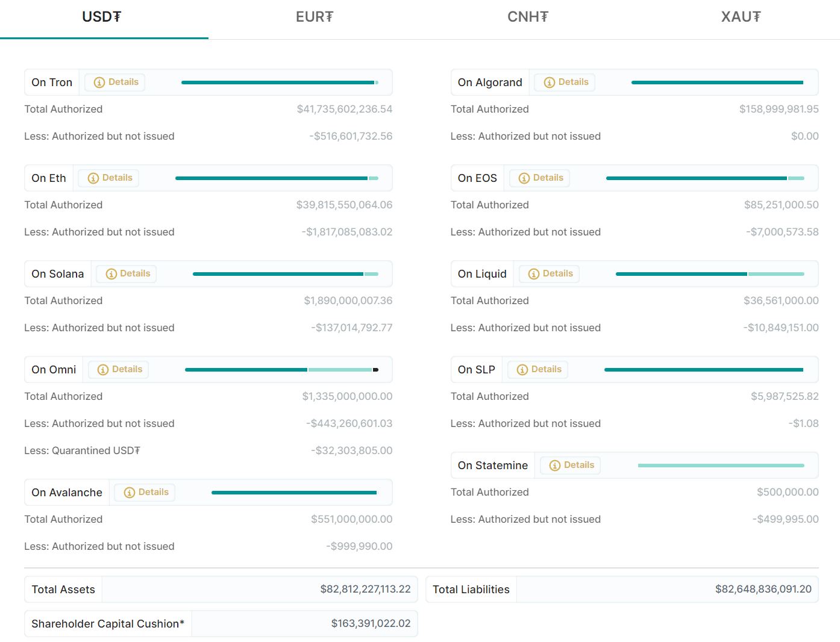Click Total Liabilities value $82,648,836,091.20

pyautogui.click(x=763, y=589)
